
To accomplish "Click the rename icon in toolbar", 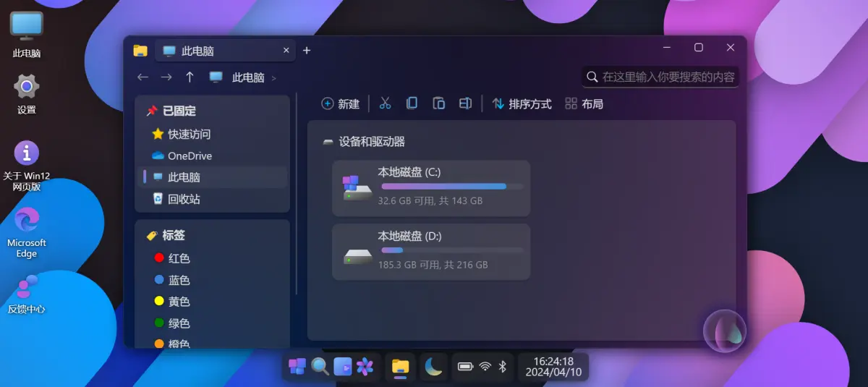I will [x=465, y=103].
